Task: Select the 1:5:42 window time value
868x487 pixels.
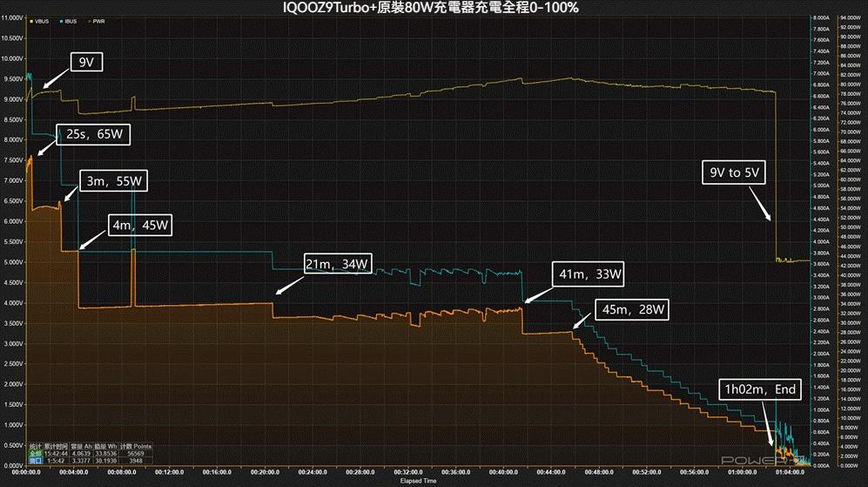Action: 56,461
